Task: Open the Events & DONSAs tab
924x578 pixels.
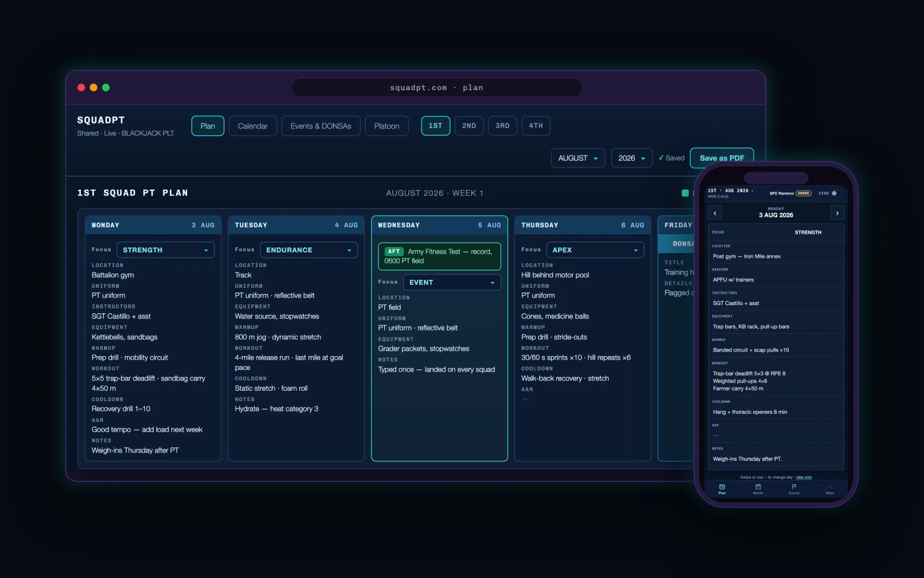Action: (x=321, y=126)
